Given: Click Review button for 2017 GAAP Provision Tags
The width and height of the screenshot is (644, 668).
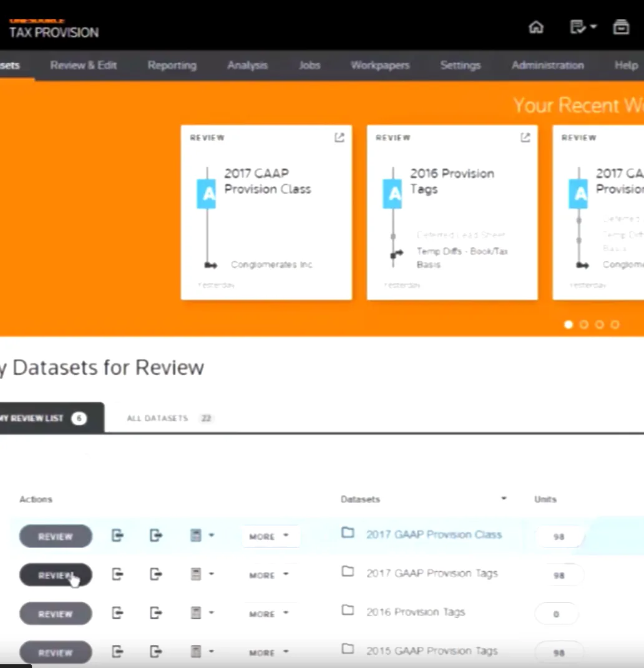Looking at the screenshot, I should (x=56, y=575).
